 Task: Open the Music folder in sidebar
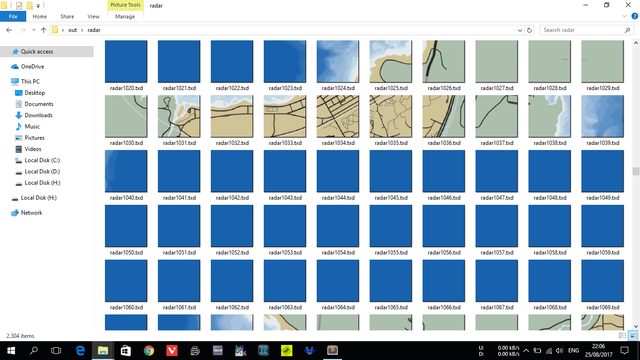point(32,127)
